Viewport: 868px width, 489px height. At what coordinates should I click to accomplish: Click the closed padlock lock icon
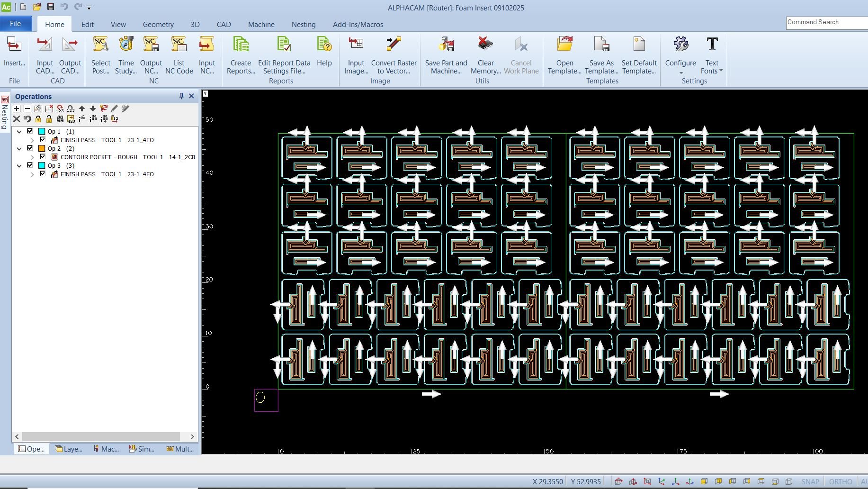tap(38, 119)
